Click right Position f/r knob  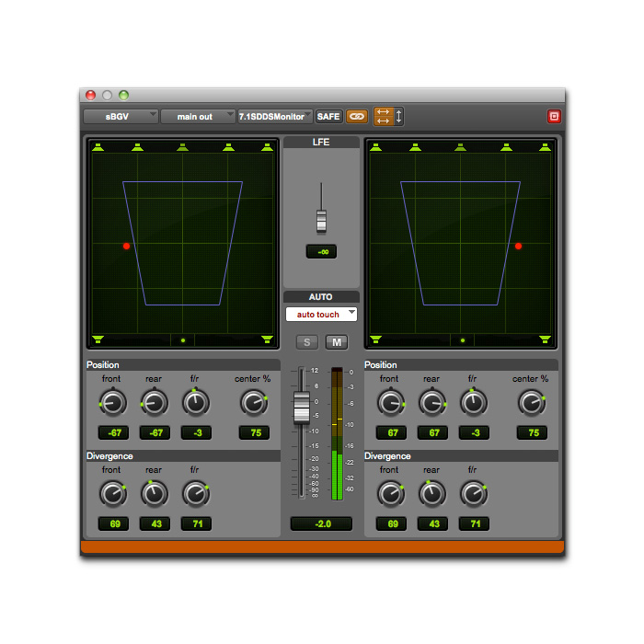[x=474, y=403]
